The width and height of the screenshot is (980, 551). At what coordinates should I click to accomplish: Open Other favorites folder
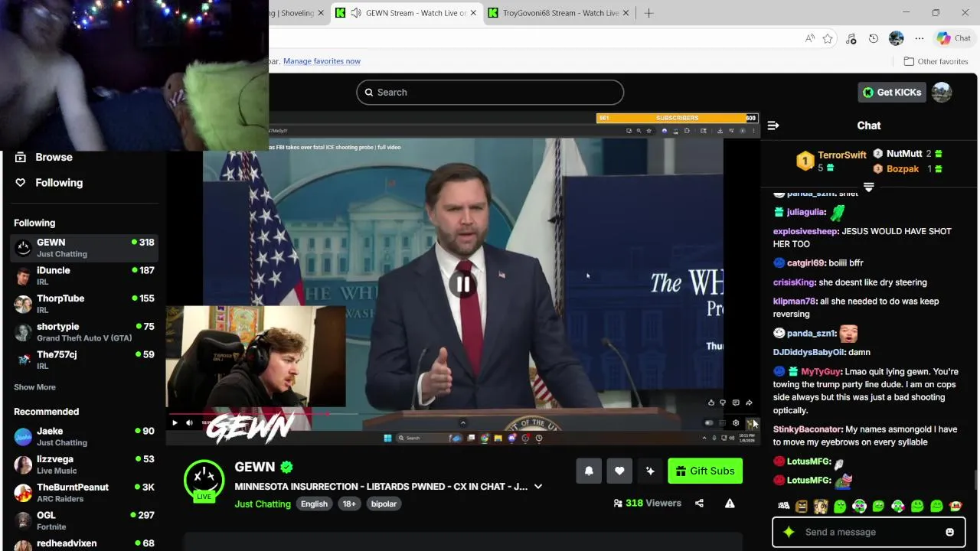tap(936, 61)
